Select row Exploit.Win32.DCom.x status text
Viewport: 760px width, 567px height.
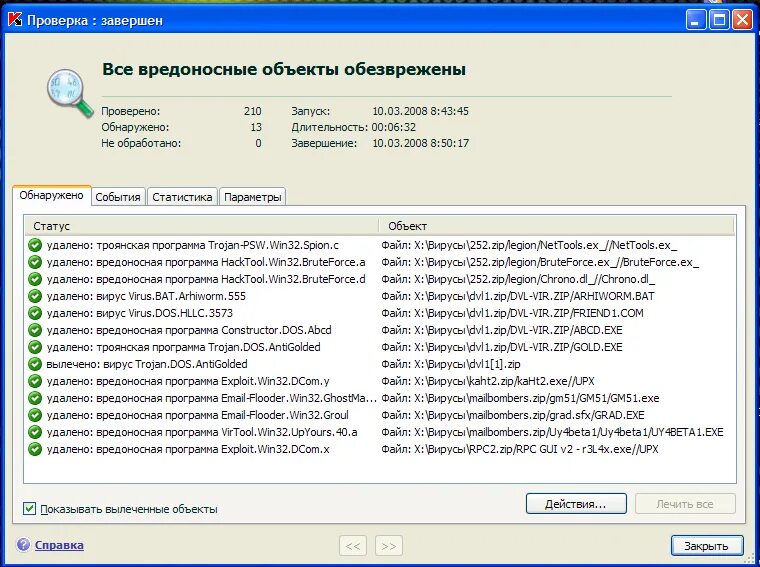pos(188,449)
